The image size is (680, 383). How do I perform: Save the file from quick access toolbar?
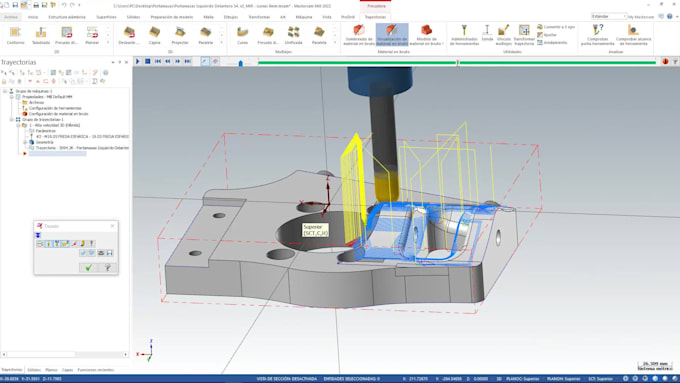(15, 5)
